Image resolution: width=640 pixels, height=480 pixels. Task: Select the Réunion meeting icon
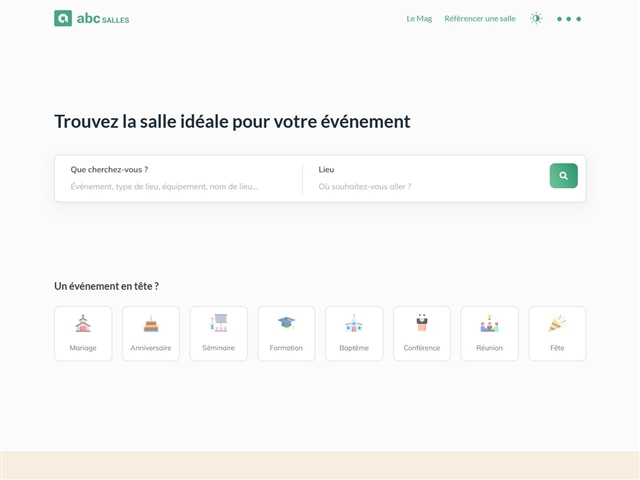point(489,323)
